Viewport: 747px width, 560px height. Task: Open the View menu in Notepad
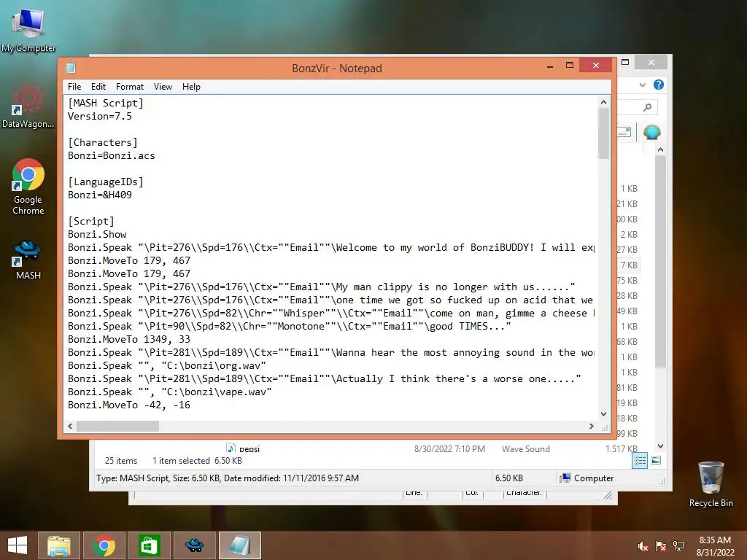[x=163, y=87]
